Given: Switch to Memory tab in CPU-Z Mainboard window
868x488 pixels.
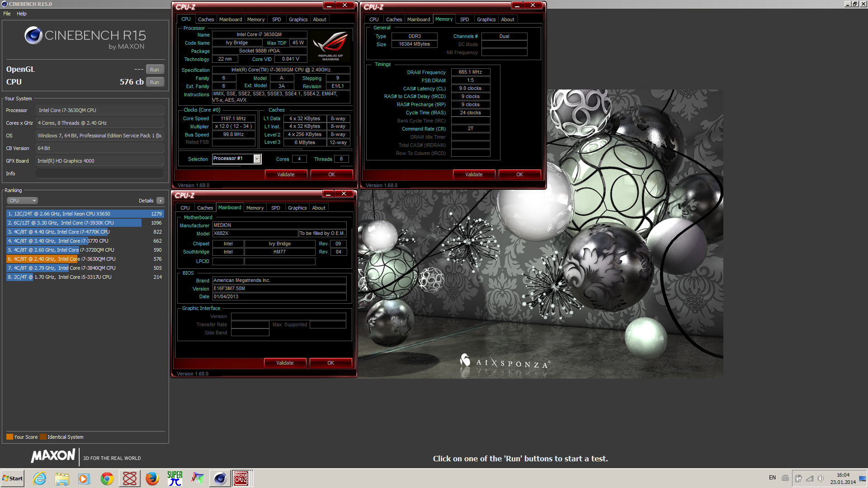Looking at the screenshot, I should coord(255,208).
